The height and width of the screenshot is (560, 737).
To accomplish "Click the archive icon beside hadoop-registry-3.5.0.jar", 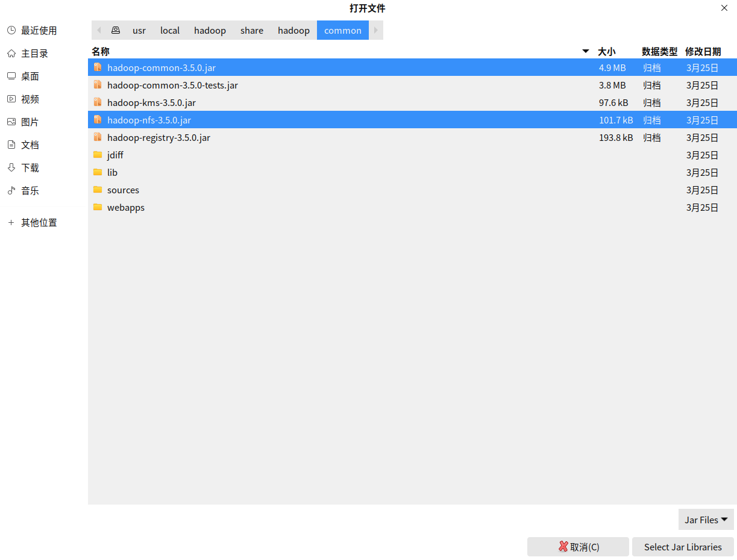I will coord(98,137).
